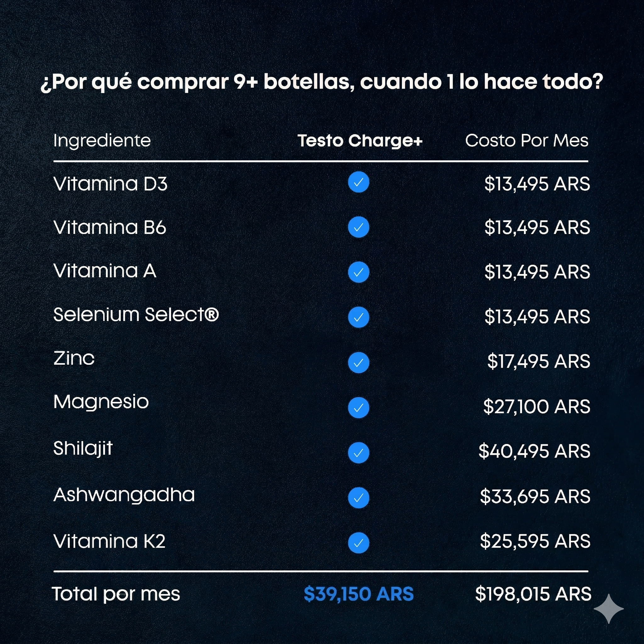644x644 pixels.
Task: Click the blue $39,150 ARS total
Action: 358,594
